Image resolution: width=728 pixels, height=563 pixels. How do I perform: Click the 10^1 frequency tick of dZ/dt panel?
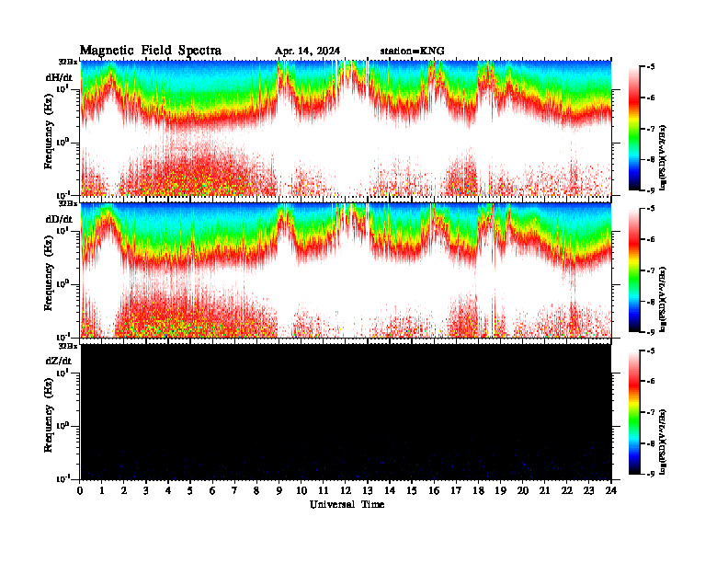63,373
